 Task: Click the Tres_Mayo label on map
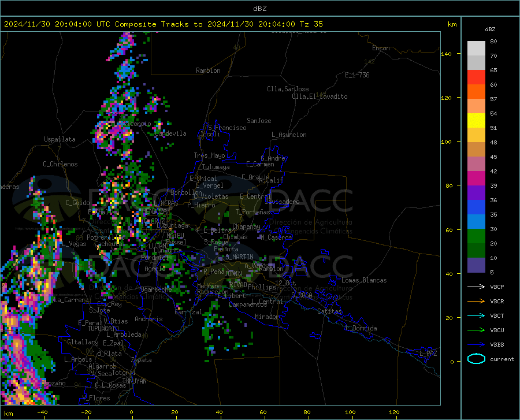click(209, 155)
